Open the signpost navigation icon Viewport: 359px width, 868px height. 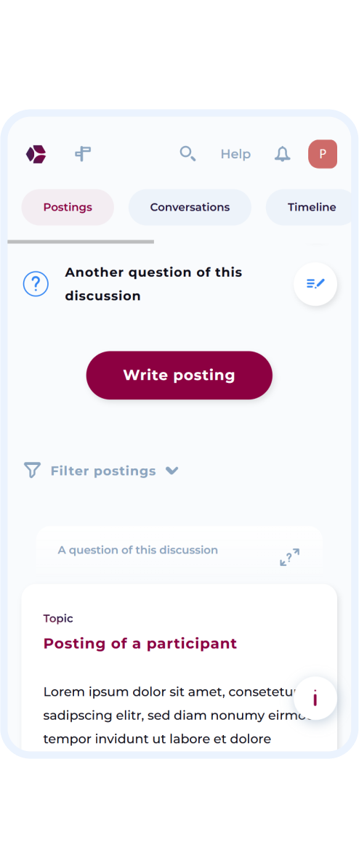click(x=83, y=154)
